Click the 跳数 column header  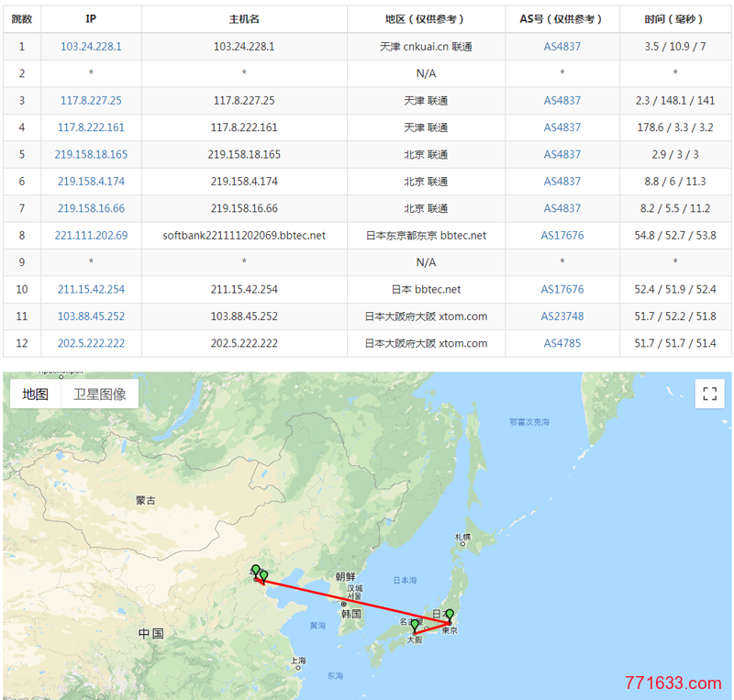tap(21, 19)
